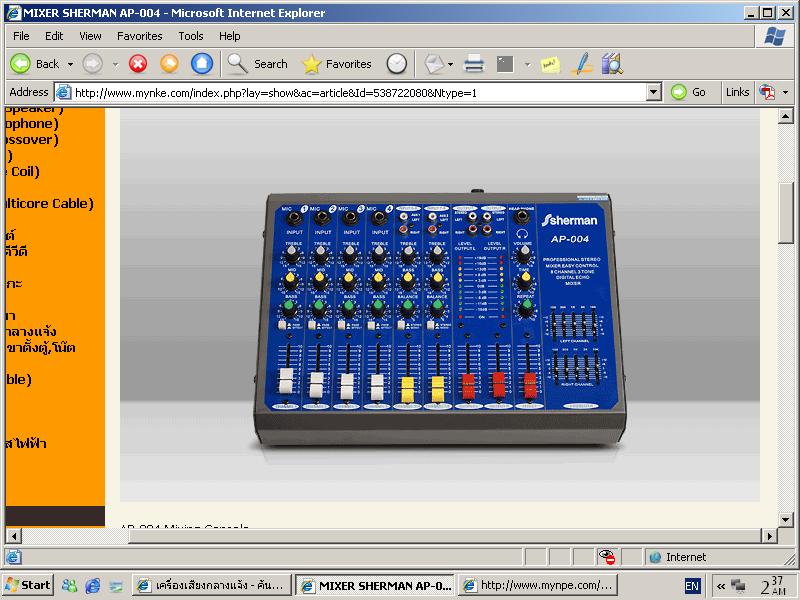Launch Internet Explorer from quick launch
Image resolution: width=800 pixels, height=600 pixels.
pos(92,586)
